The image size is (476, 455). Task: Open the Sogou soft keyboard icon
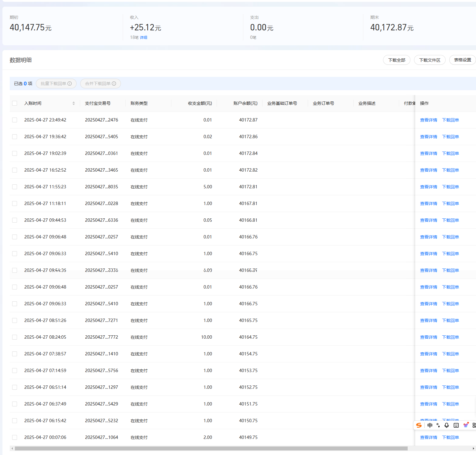click(x=456, y=425)
